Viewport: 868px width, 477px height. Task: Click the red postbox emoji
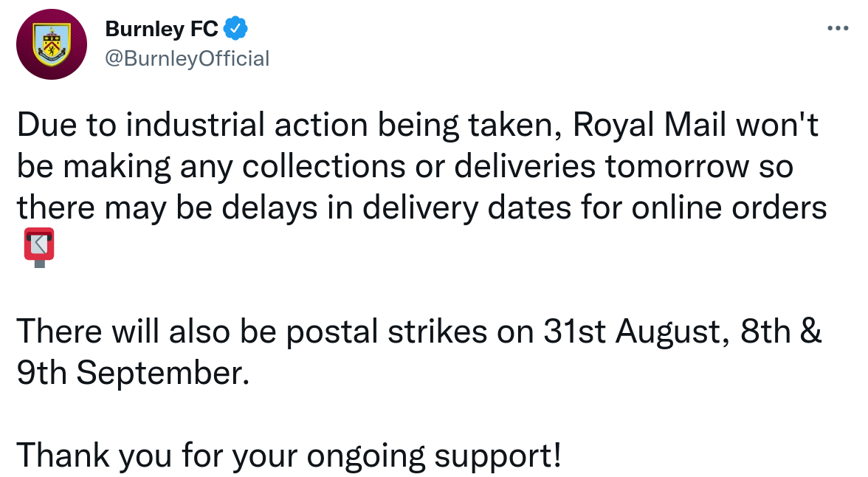click(x=39, y=248)
